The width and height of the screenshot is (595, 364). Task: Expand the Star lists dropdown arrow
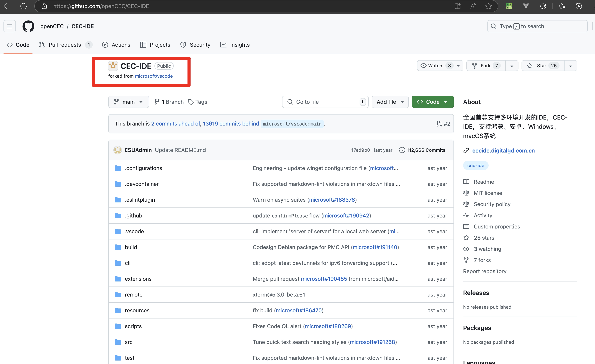571,66
